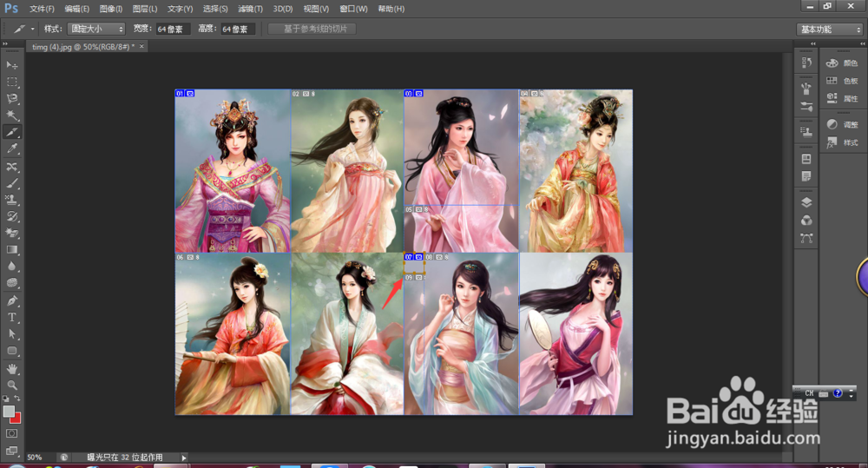Open the 调整 adjustments panel
868x468 pixels.
pyautogui.click(x=842, y=125)
